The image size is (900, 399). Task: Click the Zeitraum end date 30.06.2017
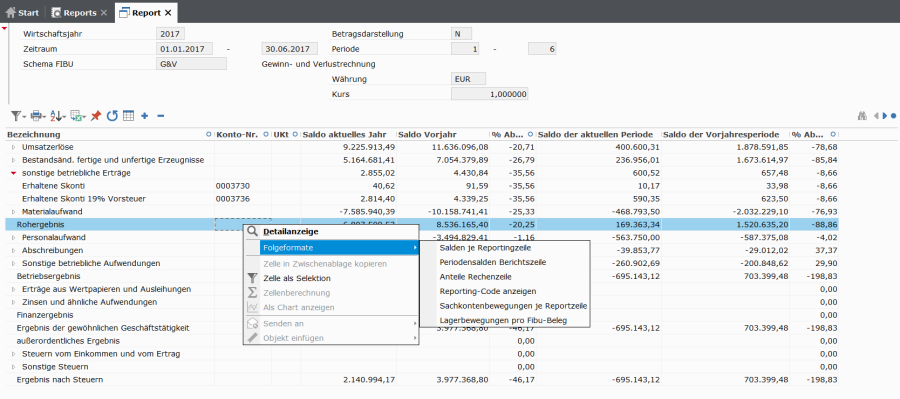290,49
